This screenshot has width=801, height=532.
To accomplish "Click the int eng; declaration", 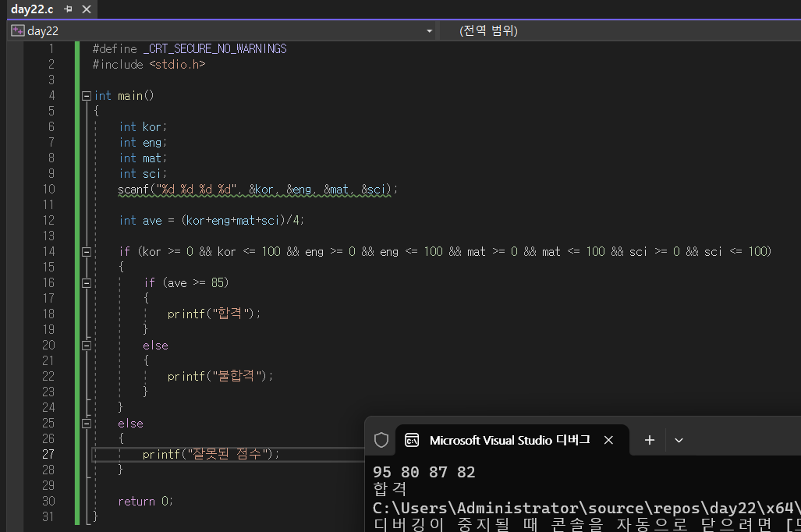I will 143,143.
